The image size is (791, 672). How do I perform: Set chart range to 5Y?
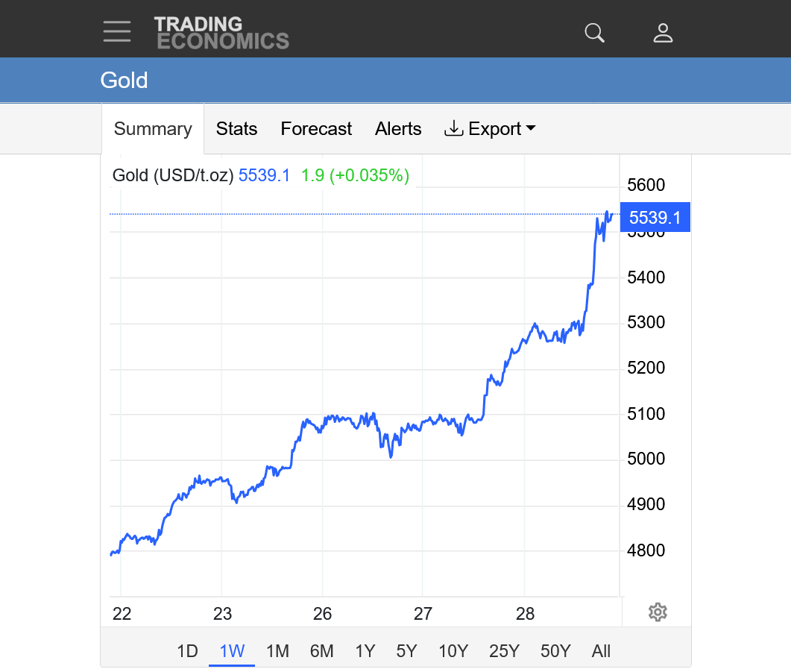(406, 651)
